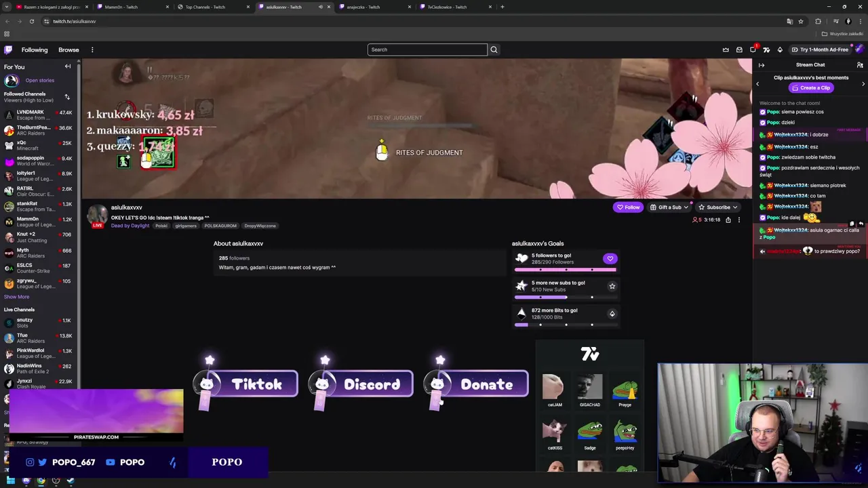This screenshot has height=488, width=868.
Task: Open stream options three-dot menu
Action: (739, 220)
